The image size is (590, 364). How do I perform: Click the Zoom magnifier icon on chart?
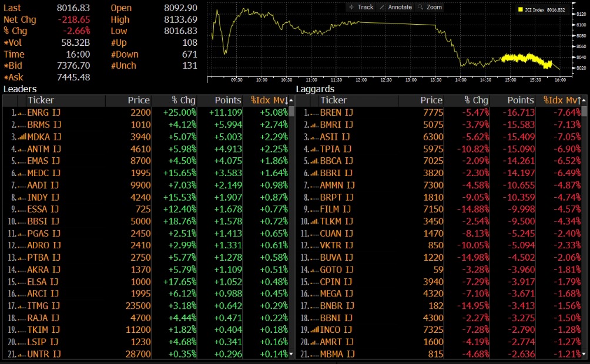(420, 7)
